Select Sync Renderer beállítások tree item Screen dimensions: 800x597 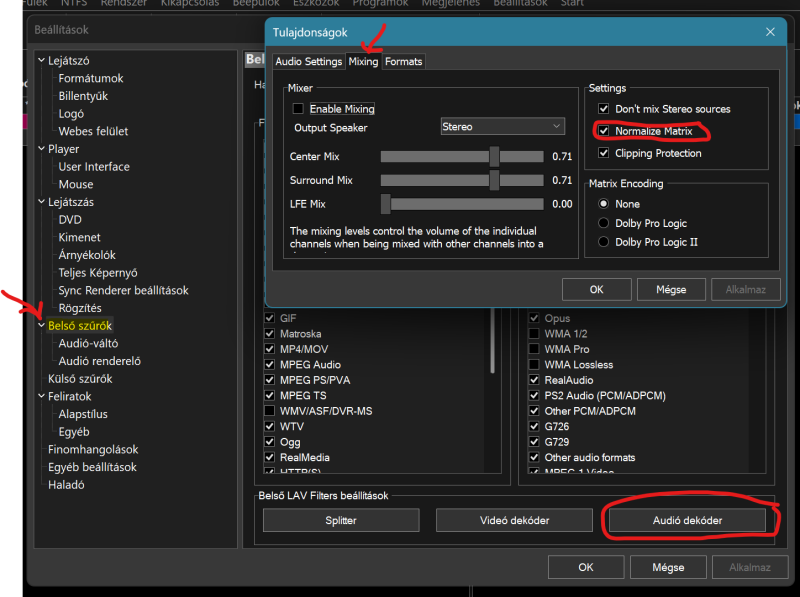click(x=123, y=290)
